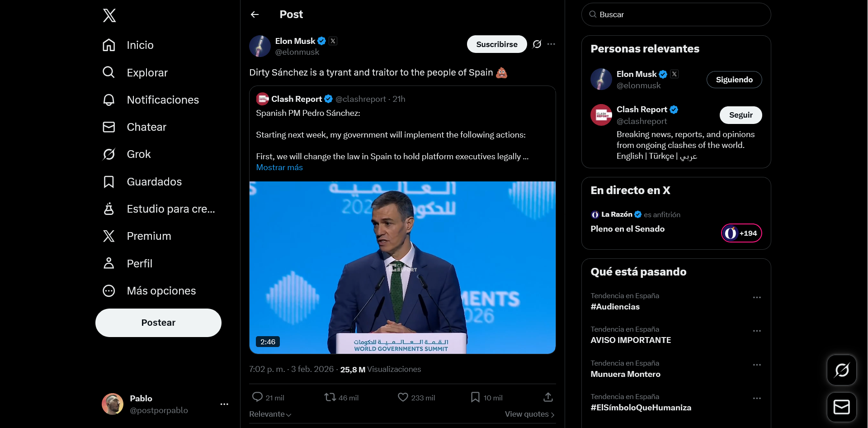Image resolution: width=868 pixels, height=428 pixels.
Task: Retweet the post with the repost icon
Action: point(330,397)
